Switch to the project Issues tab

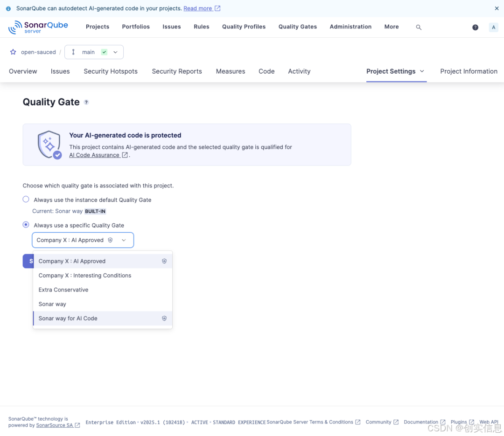point(60,71)
